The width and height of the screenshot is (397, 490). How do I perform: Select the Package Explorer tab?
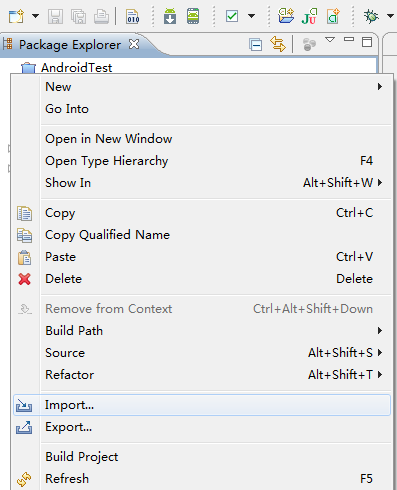[x=70, y=45]
